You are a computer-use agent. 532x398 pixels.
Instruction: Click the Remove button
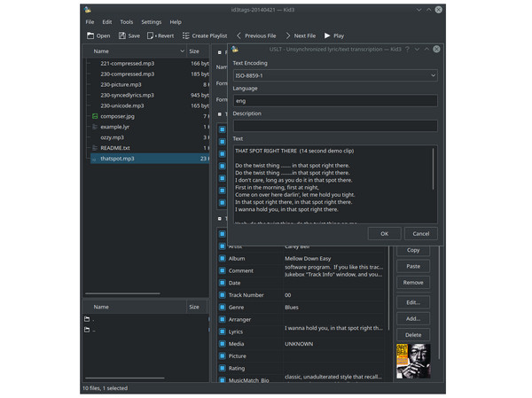tap(413, 283)
